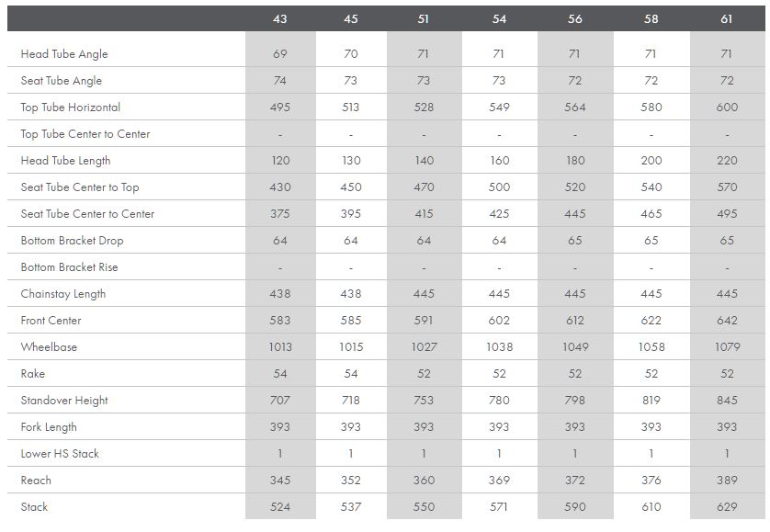The width and height of the screenshot is (770, 532).
Task: Click the Bottom Bracket Drop label
Action: (72, 241)
